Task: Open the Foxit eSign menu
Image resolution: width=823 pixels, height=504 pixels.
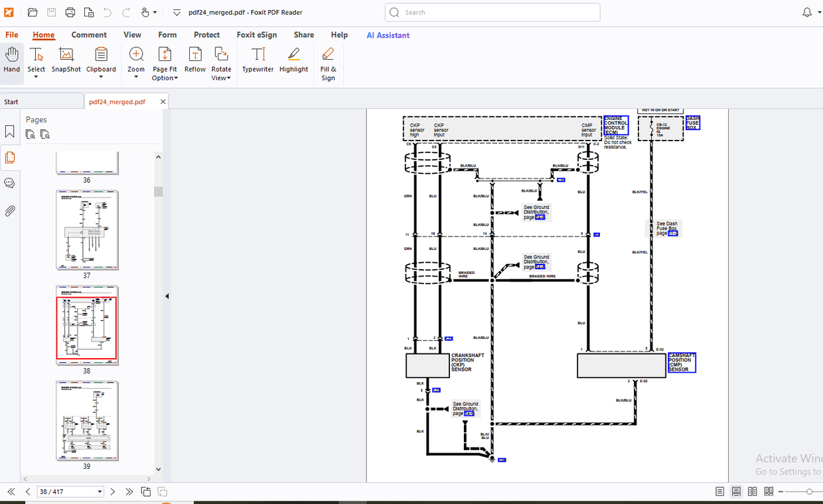Action: 257,34
